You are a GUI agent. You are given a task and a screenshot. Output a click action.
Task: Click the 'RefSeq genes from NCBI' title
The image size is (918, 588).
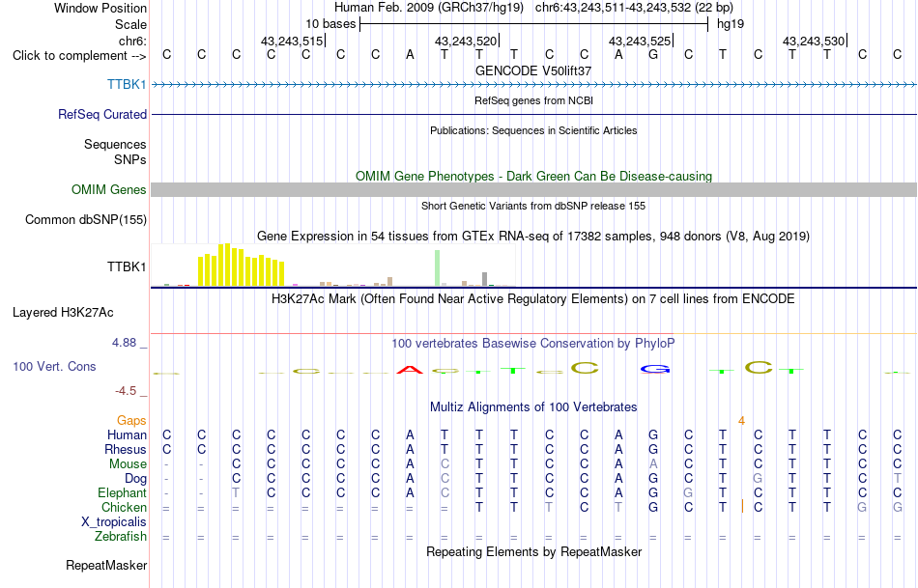click(533, 100)
